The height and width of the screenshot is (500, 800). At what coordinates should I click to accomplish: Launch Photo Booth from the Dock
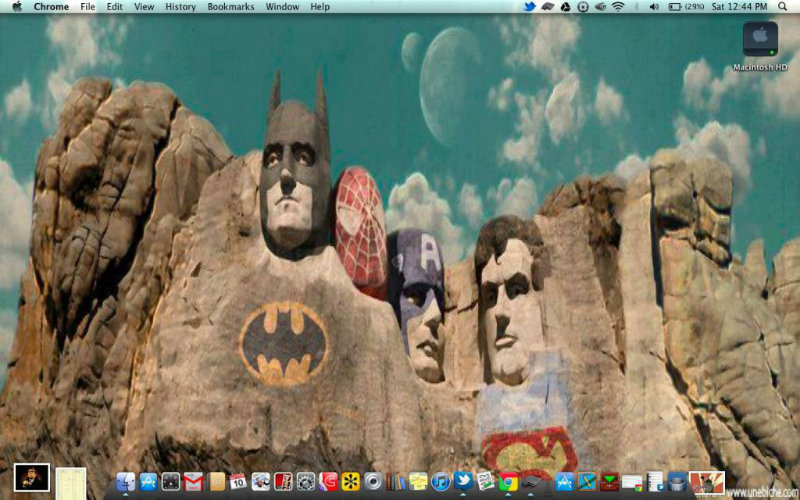(x=283, y=481)
